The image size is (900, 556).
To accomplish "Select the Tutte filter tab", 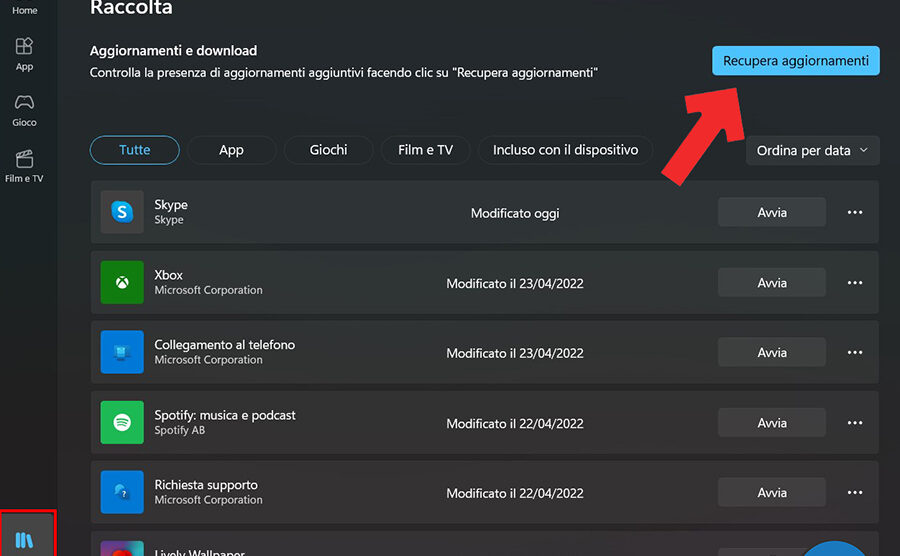I will pos(135,150).
